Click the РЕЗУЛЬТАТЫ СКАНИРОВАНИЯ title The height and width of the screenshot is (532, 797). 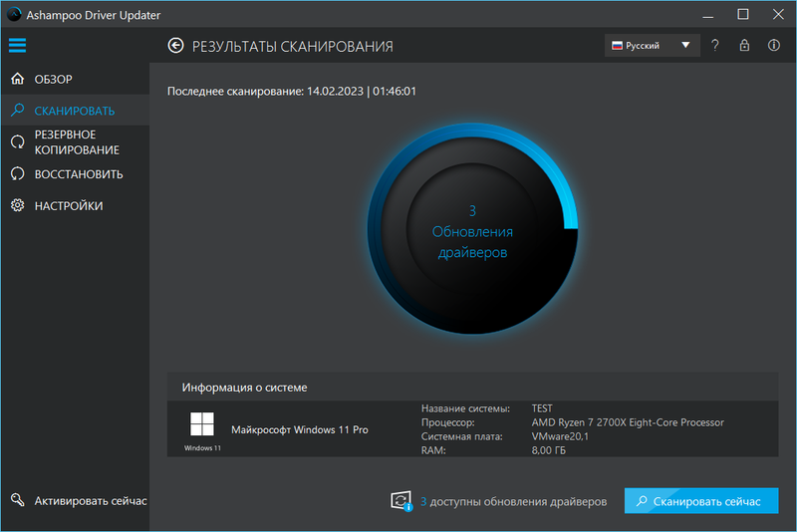click(293, 46)
